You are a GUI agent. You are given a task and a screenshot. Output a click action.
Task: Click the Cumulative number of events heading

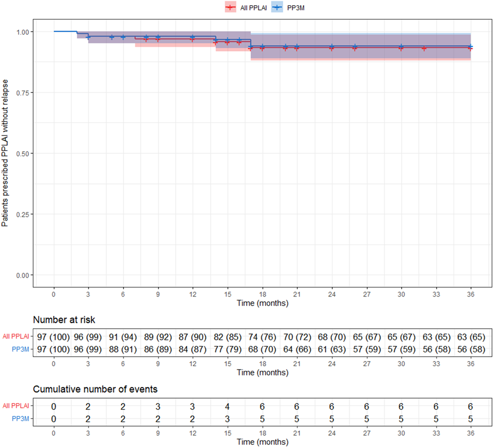[95, 389]
